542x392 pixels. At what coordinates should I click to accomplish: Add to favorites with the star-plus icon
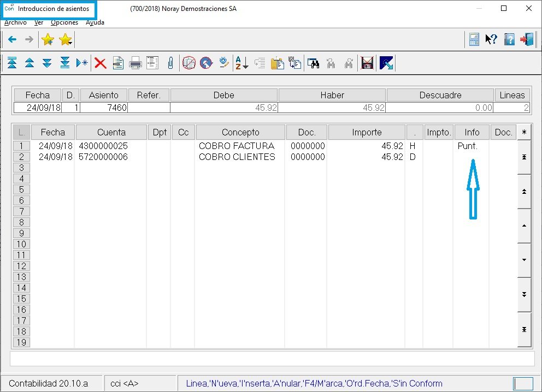coord(48,40)
